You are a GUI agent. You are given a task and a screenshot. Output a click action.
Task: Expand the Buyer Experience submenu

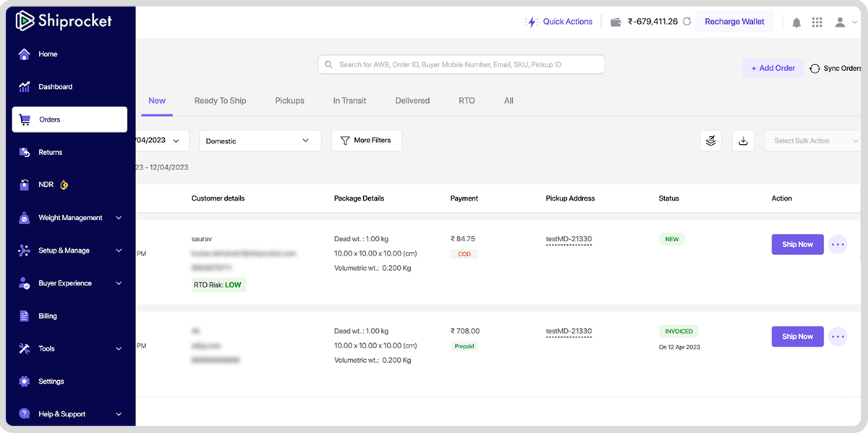coord(119,283)
